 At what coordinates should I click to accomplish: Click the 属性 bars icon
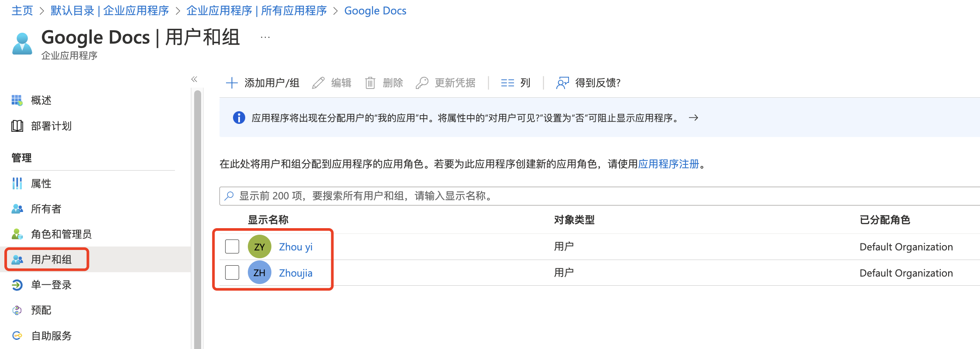[17, 184]
